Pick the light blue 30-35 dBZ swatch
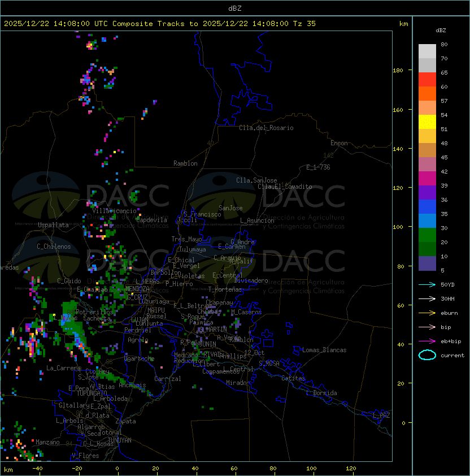The image size is (470, 476). [x=427, y=221]
